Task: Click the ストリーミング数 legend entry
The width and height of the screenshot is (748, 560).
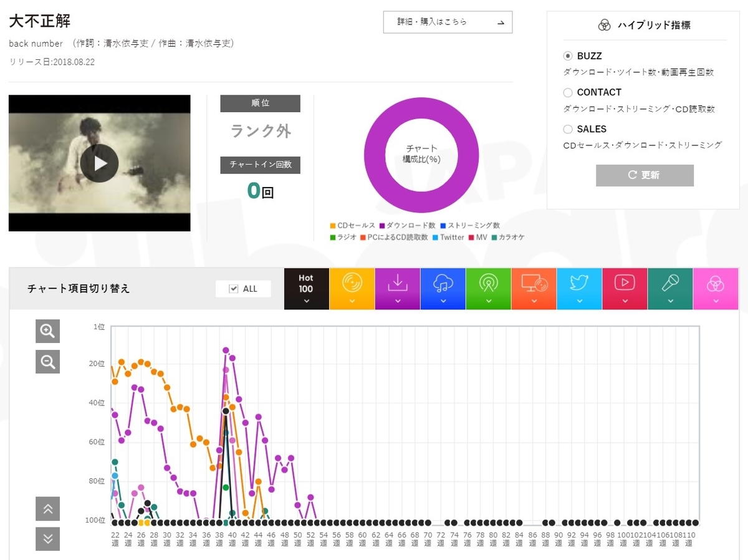Action: pyautogui.click(x=470, y=226)
